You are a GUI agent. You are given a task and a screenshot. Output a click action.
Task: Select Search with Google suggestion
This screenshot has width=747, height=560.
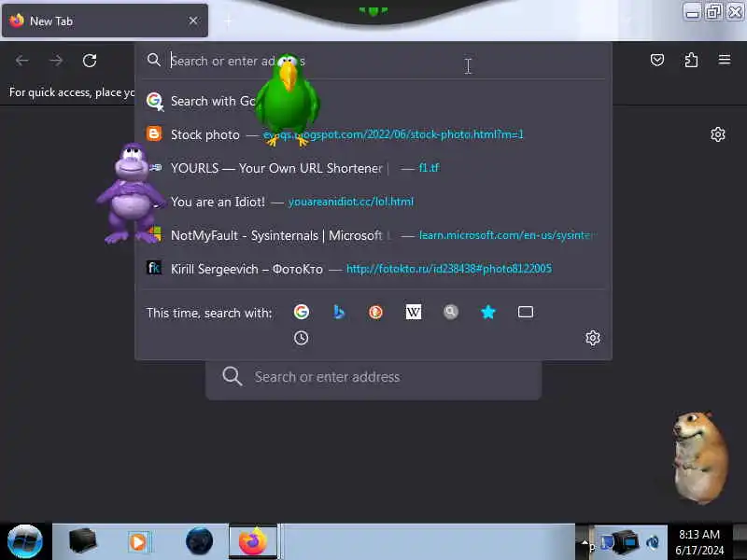point(373,101)
